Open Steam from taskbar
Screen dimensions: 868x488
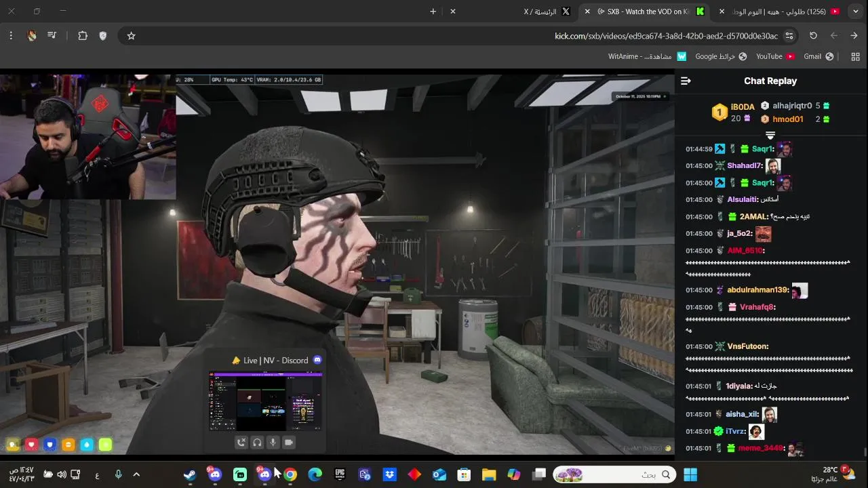tap(190, 474)
